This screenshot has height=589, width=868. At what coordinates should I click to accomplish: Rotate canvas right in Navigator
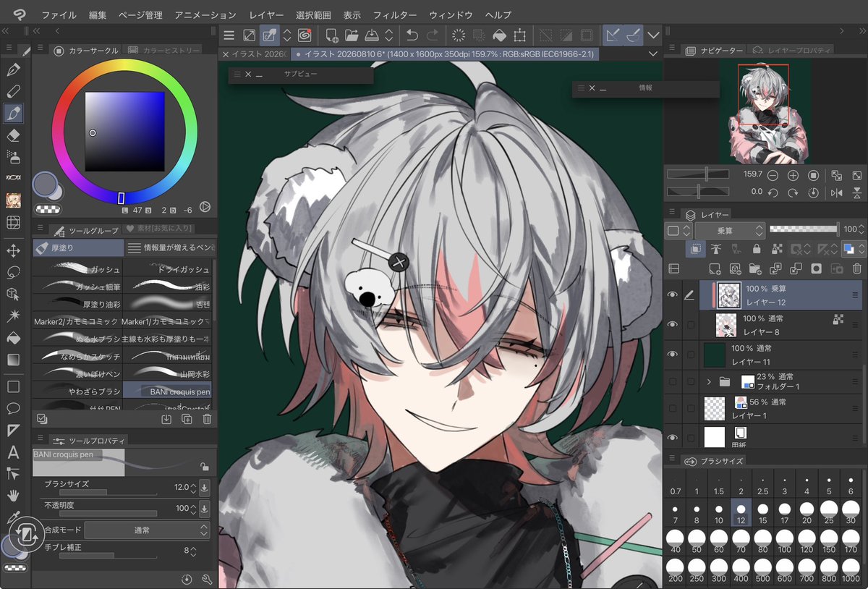[793, 192]
